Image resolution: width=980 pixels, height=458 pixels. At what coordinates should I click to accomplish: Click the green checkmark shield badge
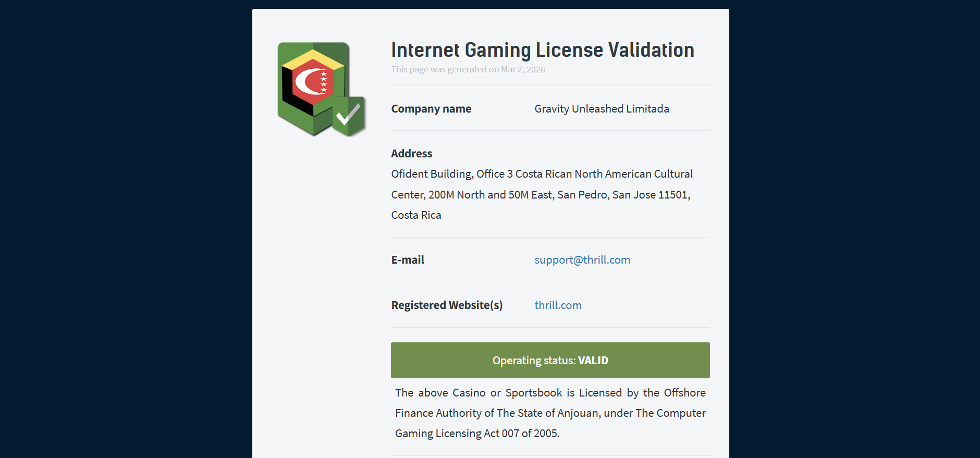pos(349,116)
